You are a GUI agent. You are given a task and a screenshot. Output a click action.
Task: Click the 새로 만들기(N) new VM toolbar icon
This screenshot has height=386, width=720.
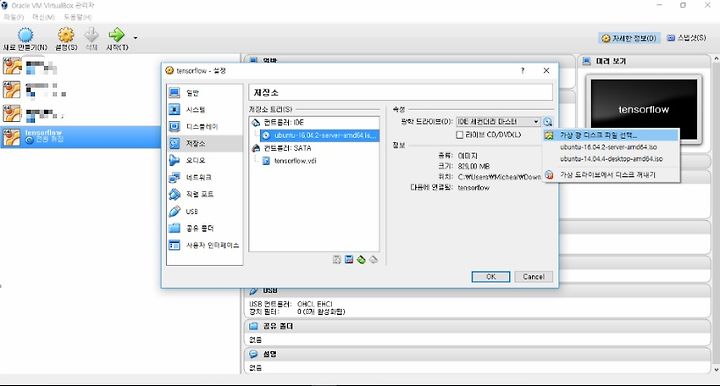[25, 35]
